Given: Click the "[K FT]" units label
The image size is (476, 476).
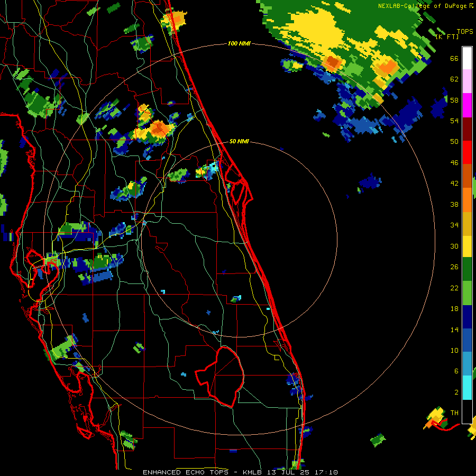Looking at the screenshot, I should [447, 36].
